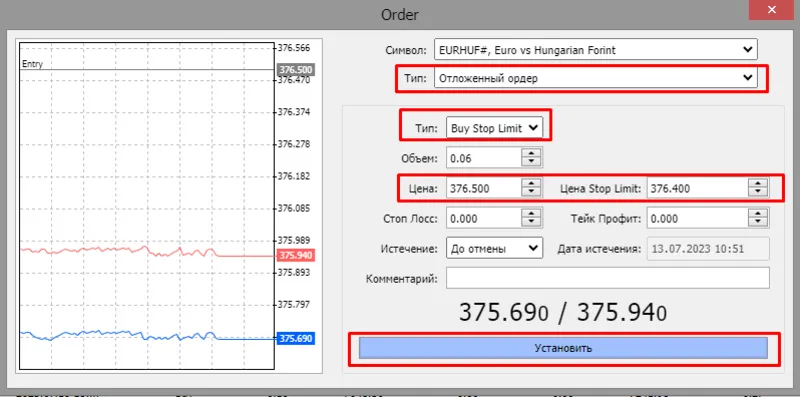
Task: Click the Тейк Профит input field
Action: [x=697, y=218]
